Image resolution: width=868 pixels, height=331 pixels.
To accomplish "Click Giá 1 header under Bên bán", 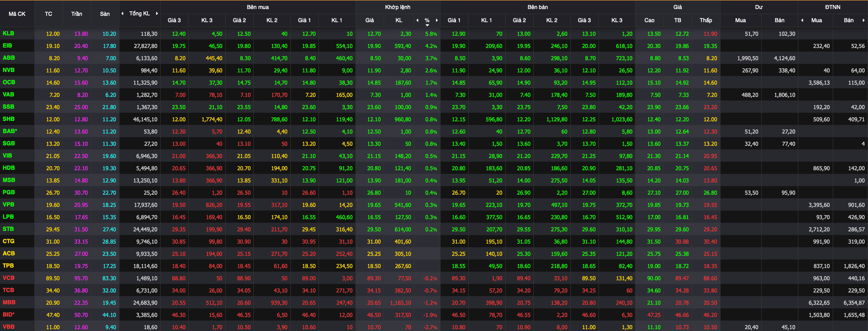I will click(x=454, y=20).
